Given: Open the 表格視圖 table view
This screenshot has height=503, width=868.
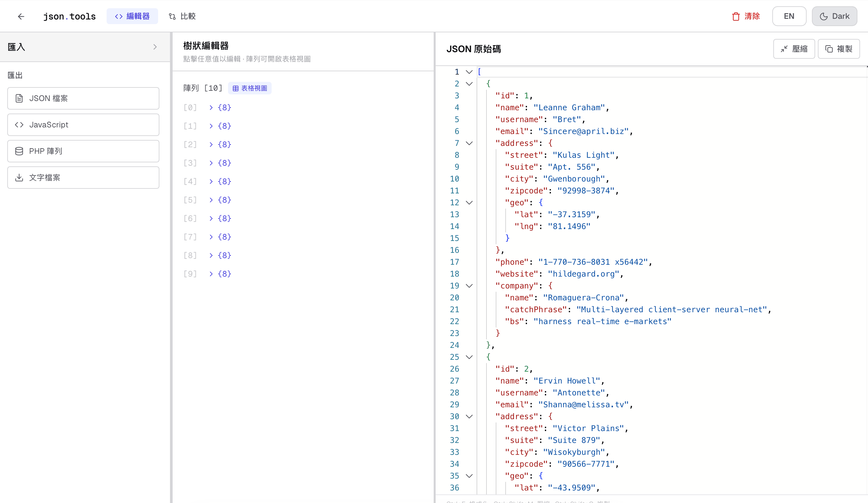Looking at the screenshot, I should (250, 88).
